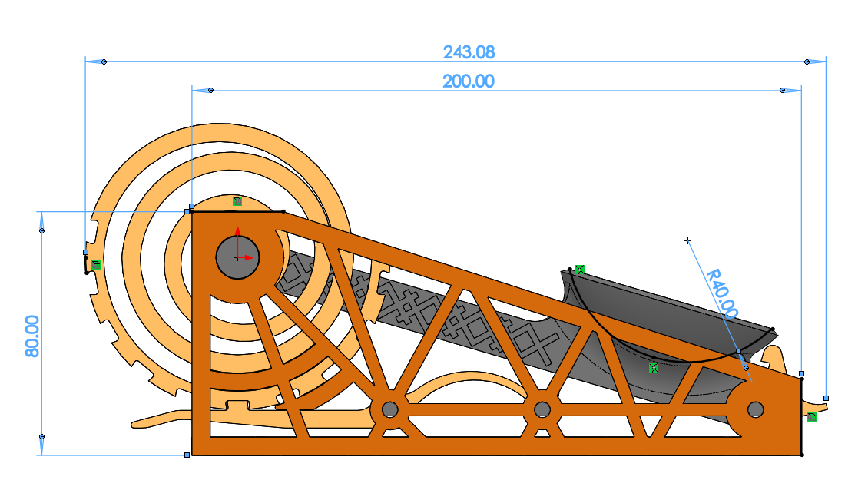
Task: Select bottom arrow handle of 80.00 dimension
Action: pos(41,436)
